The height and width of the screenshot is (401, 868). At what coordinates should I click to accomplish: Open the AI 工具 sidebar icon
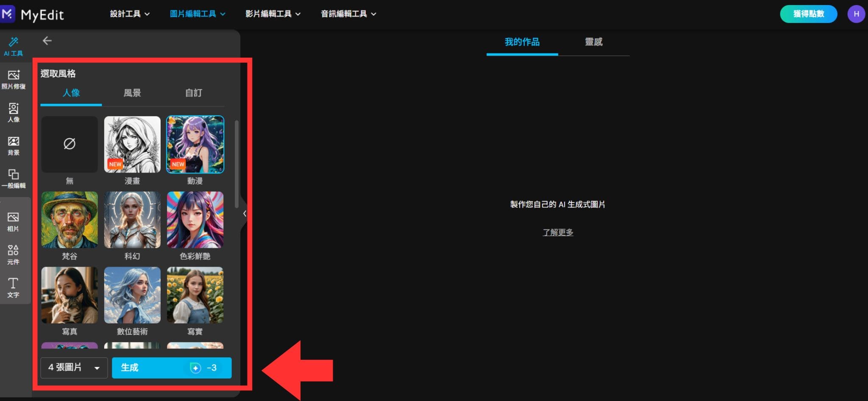(x=14, y=46)
